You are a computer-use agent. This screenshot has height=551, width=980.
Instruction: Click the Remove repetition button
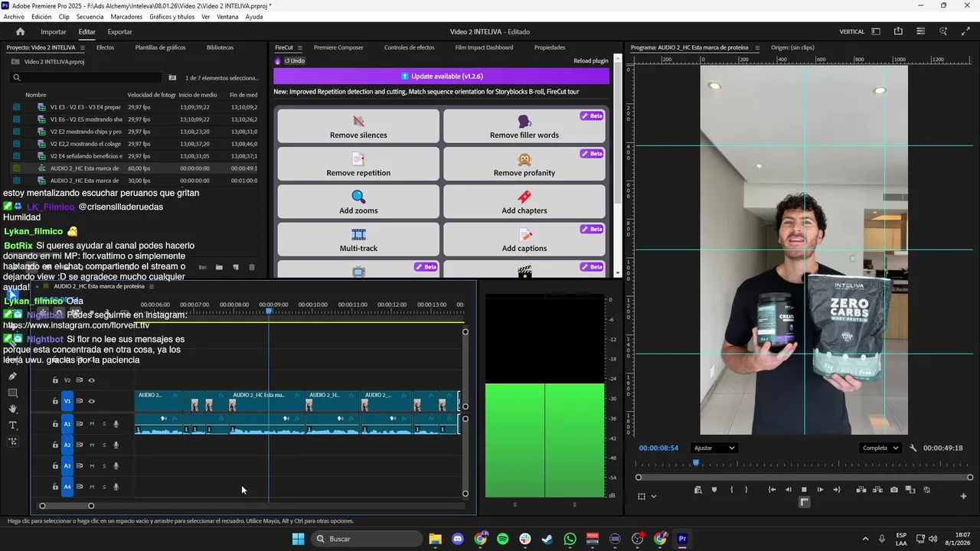click(358, 164)
